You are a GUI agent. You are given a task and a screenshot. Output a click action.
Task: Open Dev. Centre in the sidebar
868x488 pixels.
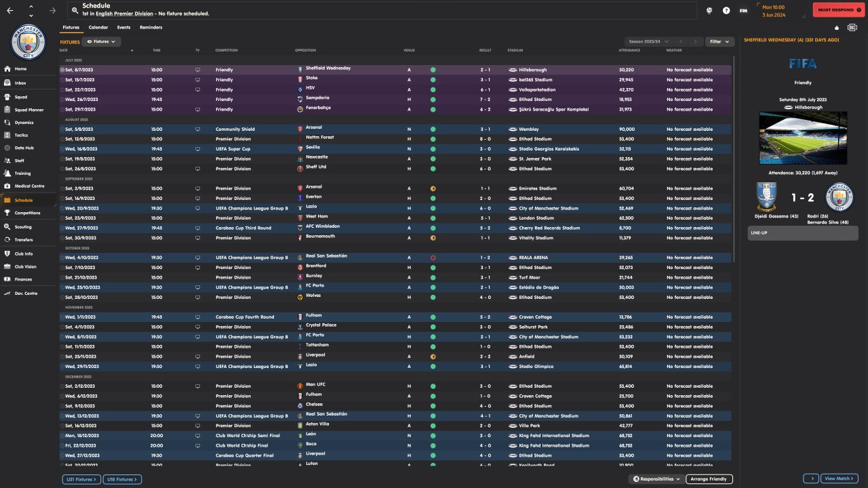(28, 293)
